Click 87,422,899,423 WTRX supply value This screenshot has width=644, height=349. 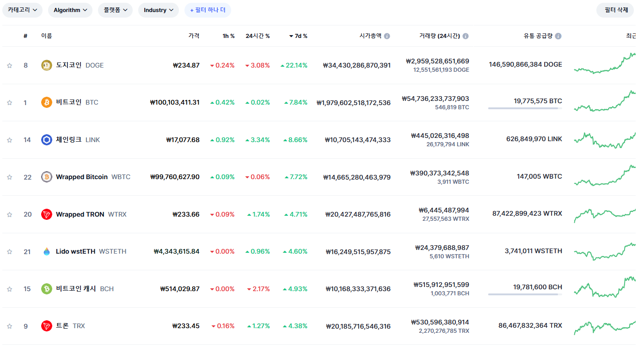tap(527, 213)
